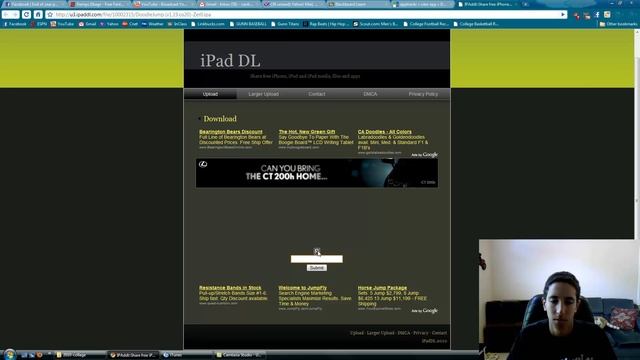Go back with the browser back arrow
This screenshot has width=640, height=360.
6,14
